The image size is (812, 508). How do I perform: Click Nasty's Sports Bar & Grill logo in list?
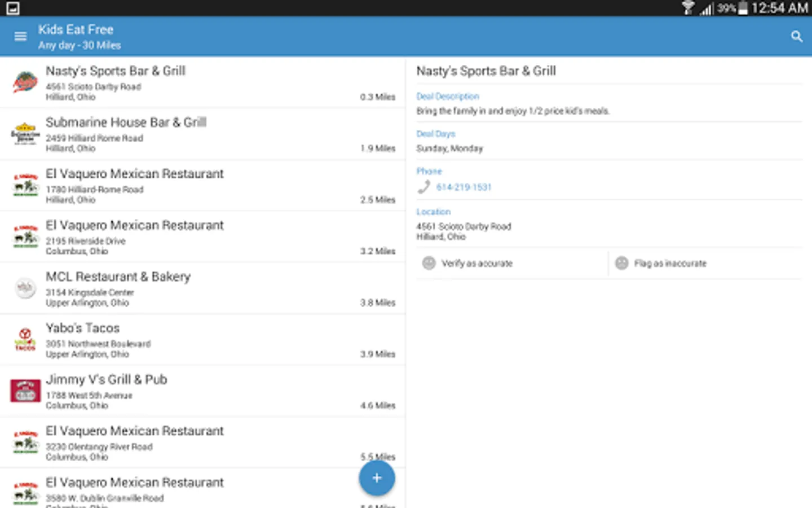click(25, 82)
